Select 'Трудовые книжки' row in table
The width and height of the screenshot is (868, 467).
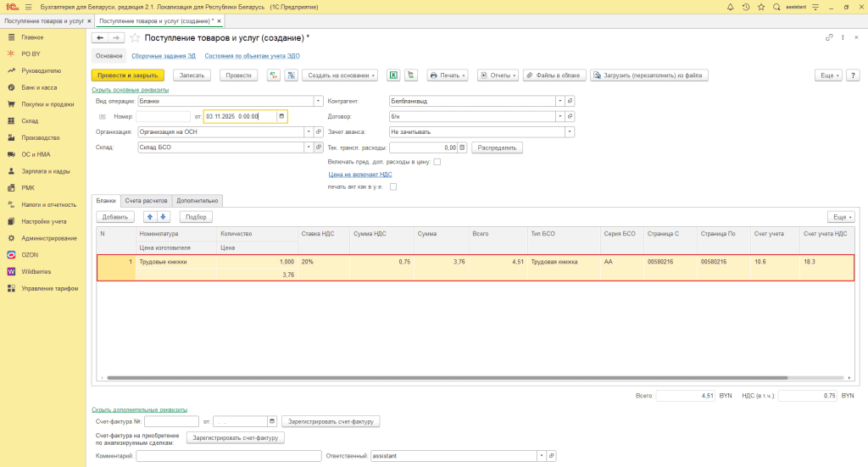tap(164, 263)
